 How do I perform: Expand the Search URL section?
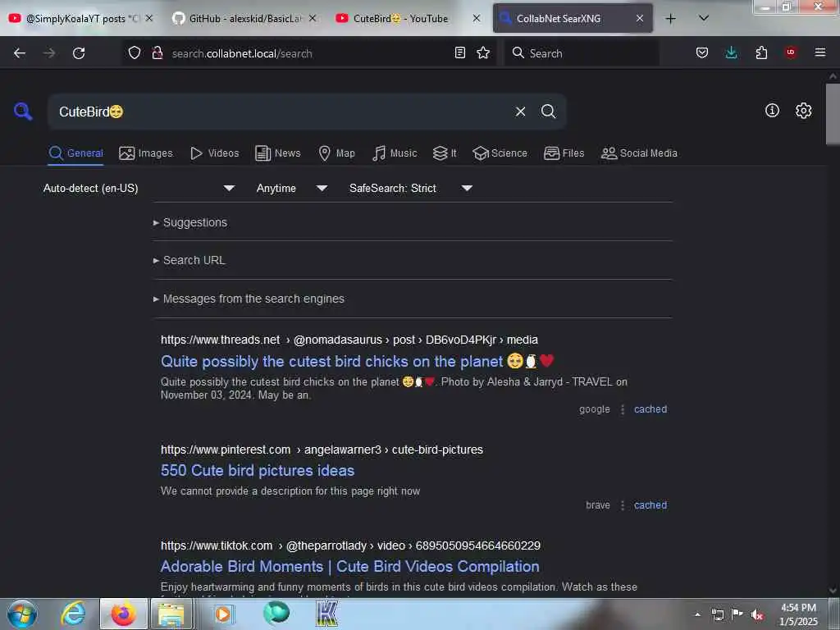[x=189, y=260]
